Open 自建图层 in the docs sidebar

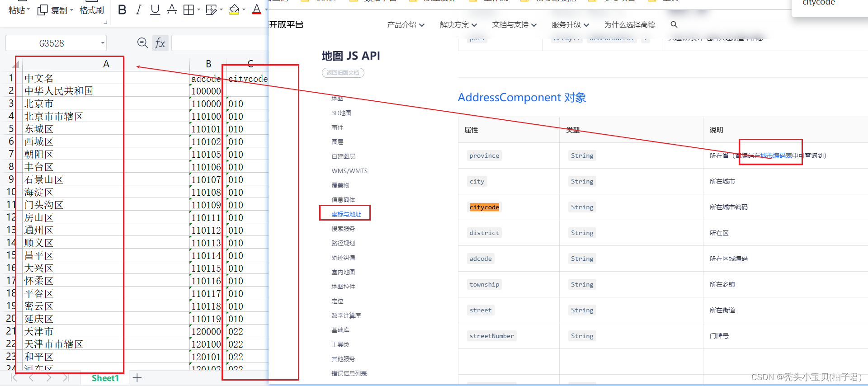(343, 156)
